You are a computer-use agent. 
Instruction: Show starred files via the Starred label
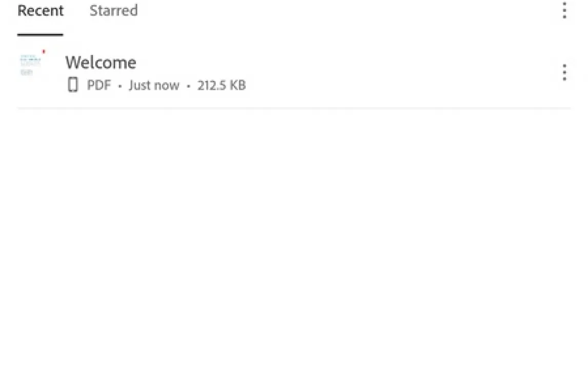[113, 10]
